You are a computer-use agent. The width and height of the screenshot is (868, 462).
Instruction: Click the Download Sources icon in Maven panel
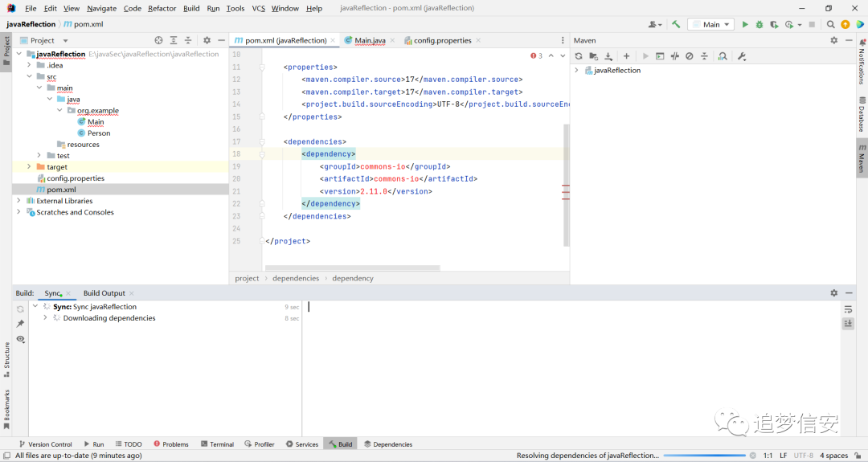[608, 56]
